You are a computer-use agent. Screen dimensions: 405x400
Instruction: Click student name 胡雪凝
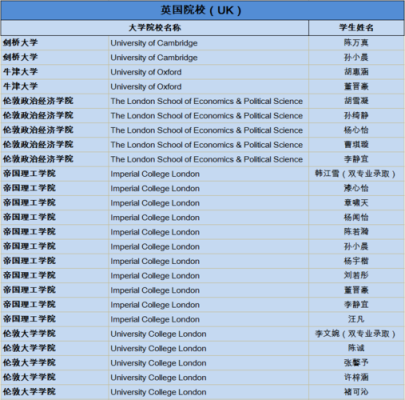(x=356, y=101)
